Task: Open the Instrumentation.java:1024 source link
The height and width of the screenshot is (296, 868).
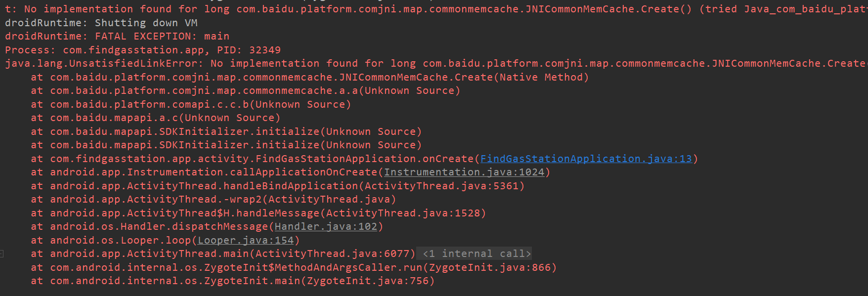Action: (464, 172)
